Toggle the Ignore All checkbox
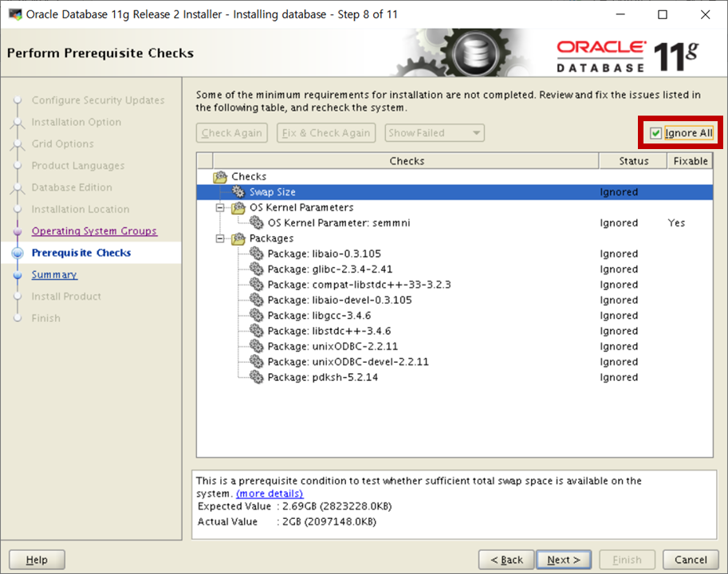728x574 pixels. 655,133
